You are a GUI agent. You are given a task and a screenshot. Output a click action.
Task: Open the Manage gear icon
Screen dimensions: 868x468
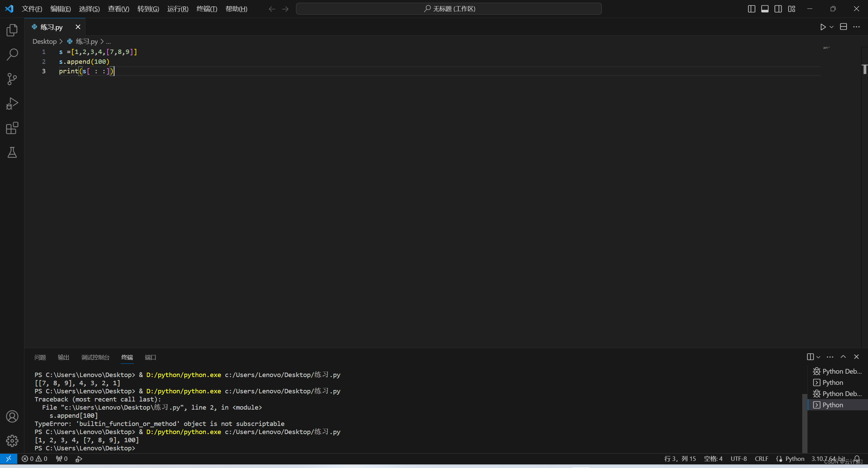pyautogui.click(x=12, y=441)
